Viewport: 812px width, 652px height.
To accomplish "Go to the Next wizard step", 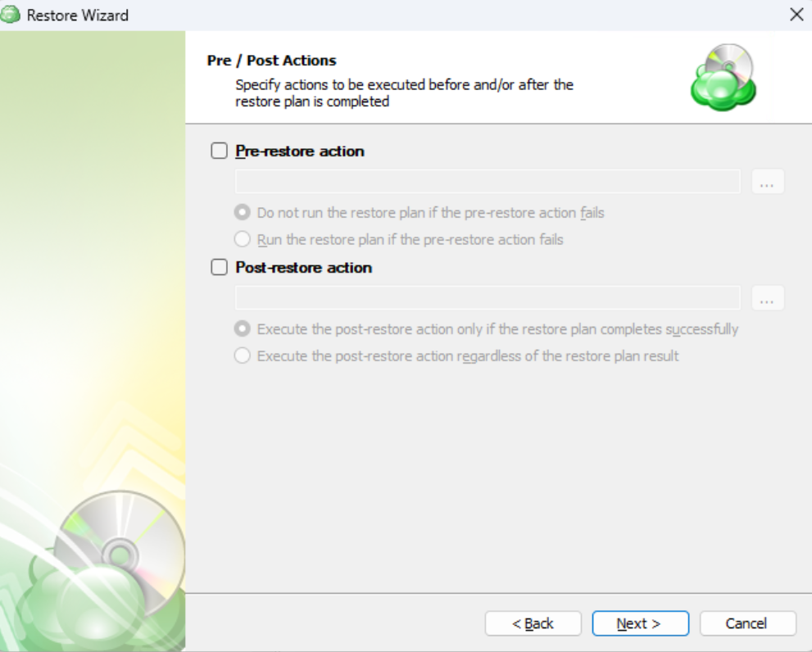I will point(641,623).
